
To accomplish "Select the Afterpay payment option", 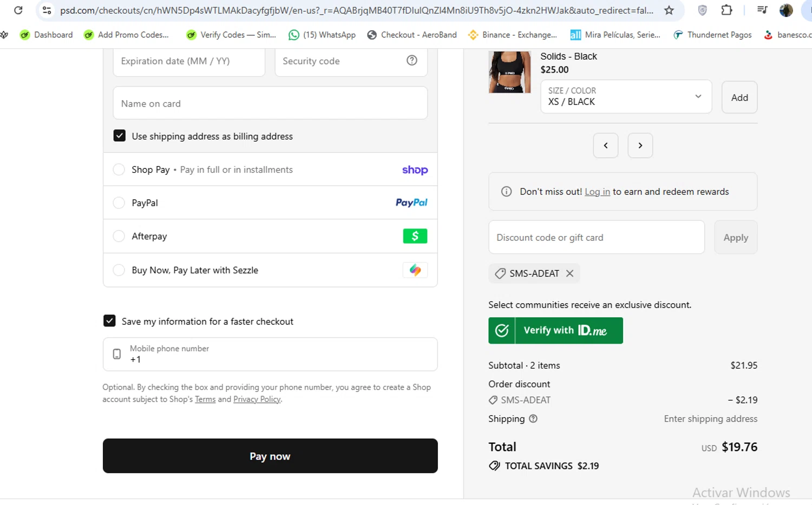I will click(x=119, y=236).
